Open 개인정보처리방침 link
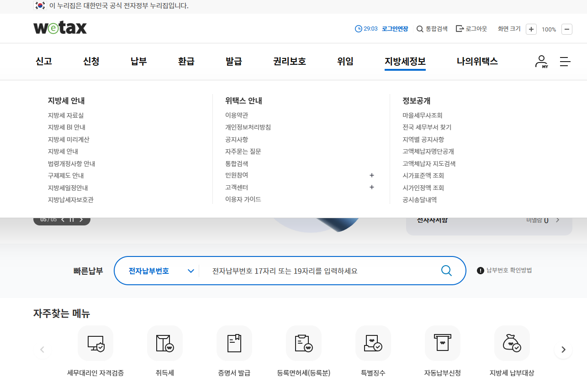587x392 pixels. pyautogui.click(x=248, y=127)
